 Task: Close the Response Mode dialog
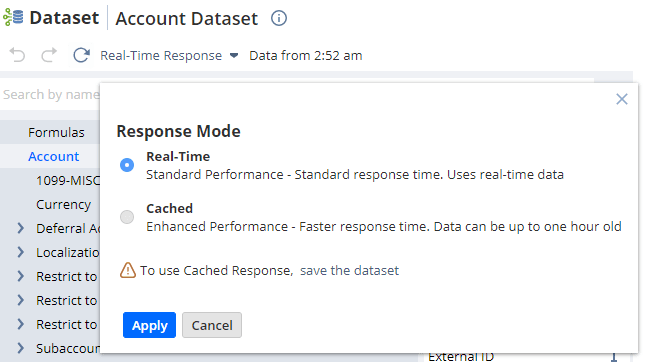click(x=622, y=99)
